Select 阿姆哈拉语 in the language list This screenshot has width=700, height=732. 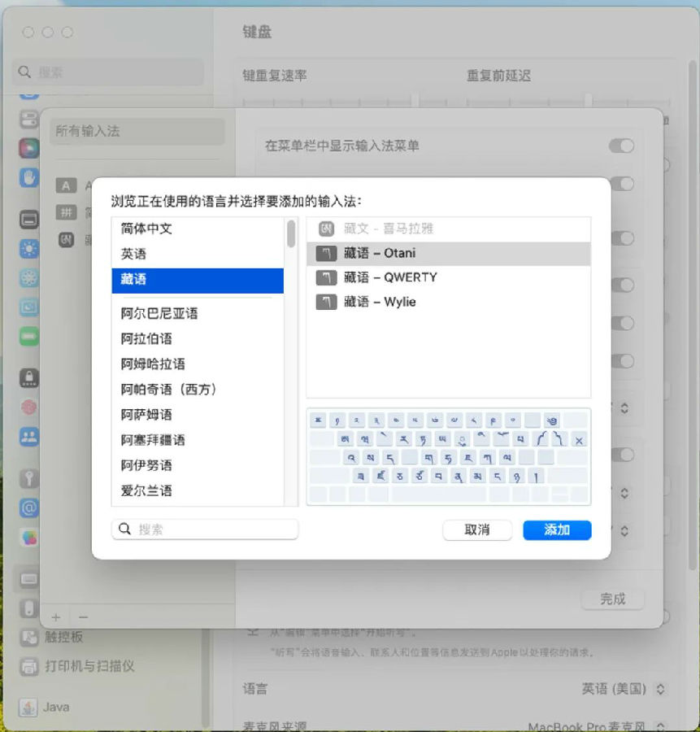pyautogui.click(x=198, y=364)
